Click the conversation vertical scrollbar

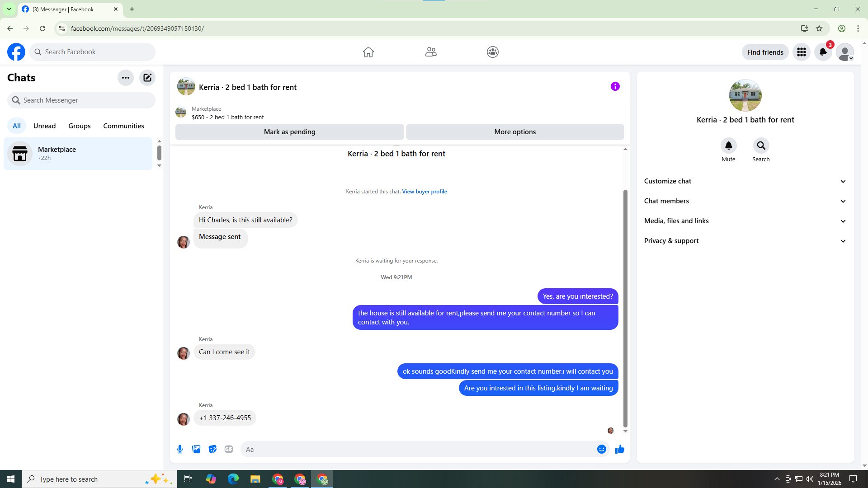625,307
